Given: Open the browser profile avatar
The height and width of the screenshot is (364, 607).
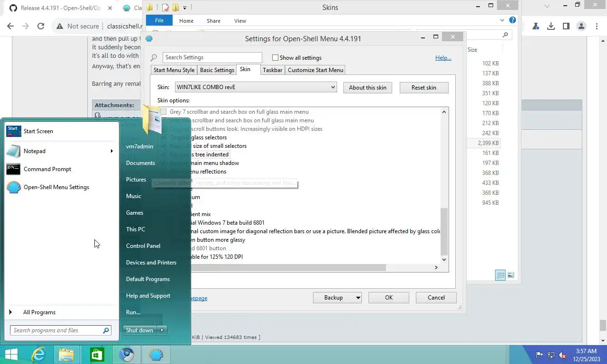Looking at the screenshot, I should 581,26.
